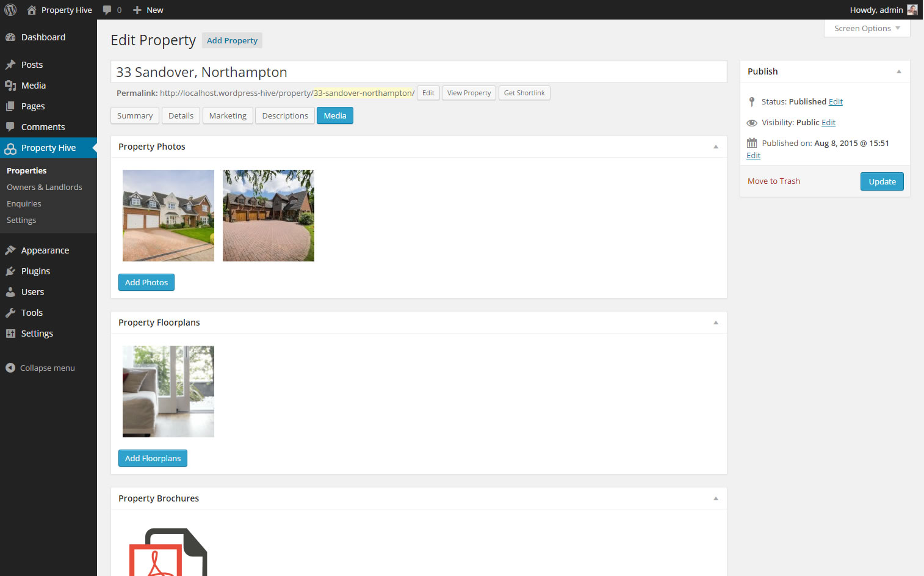Open the Properties submenu item
Screen dimensions: 924x576
(x=27, y=170)
